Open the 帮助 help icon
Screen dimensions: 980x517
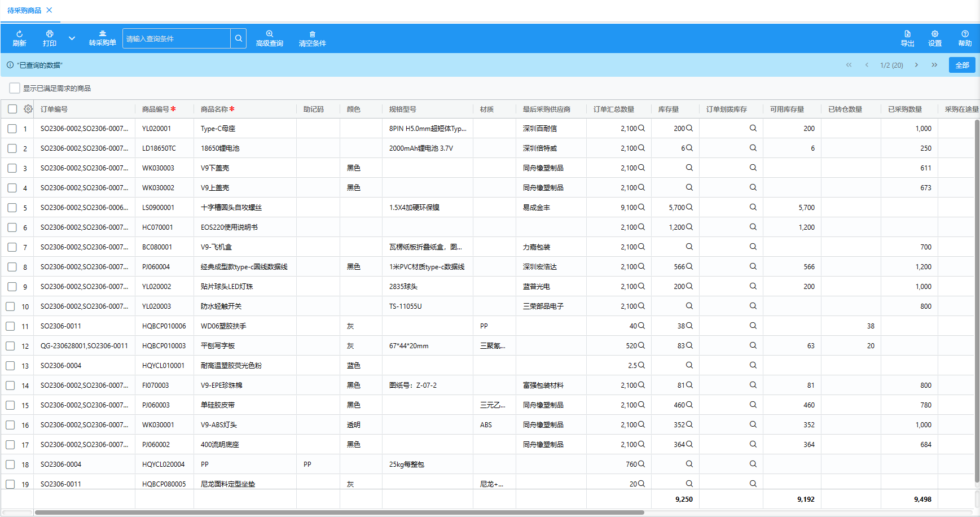(965, 34)
